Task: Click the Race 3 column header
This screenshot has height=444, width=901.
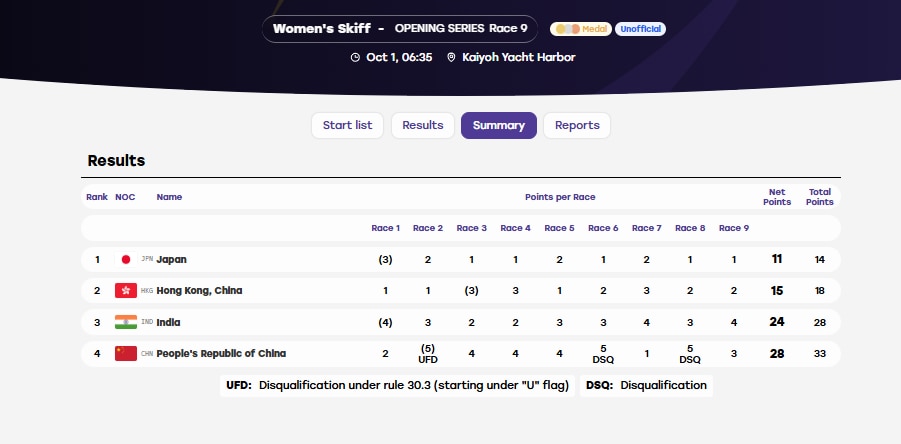Action: [x=472, y=228]
